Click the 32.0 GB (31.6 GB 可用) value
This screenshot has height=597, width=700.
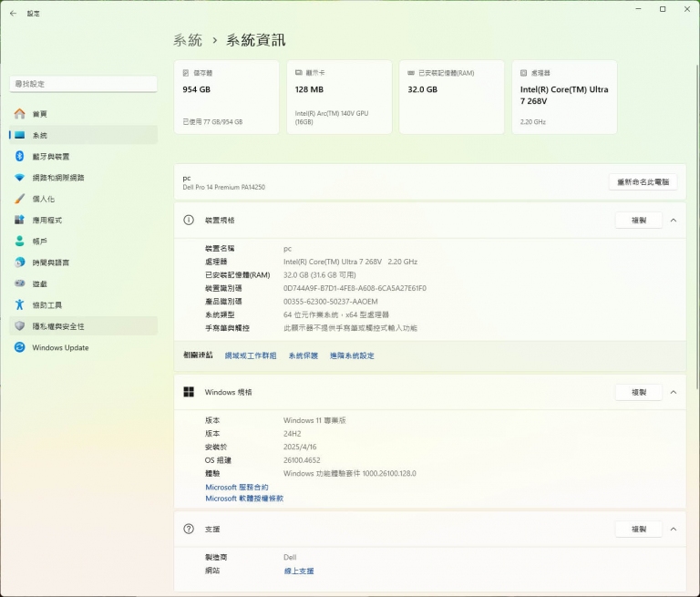point(320,275)
